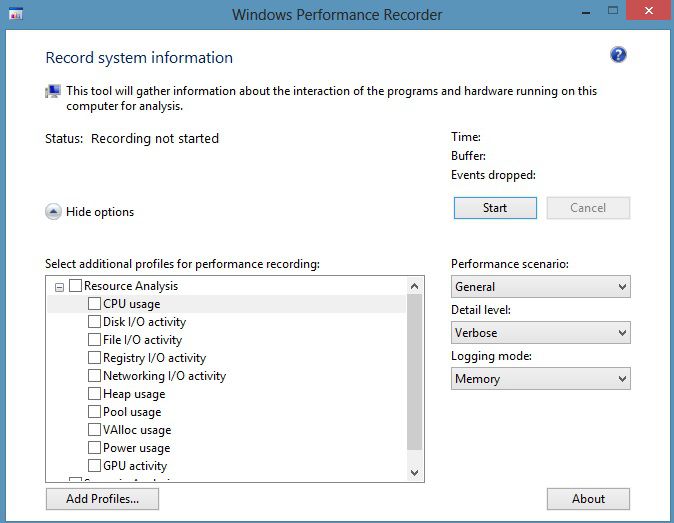The image size is (674, 523).
Task: Open the Performance scenario dropdown
Action: click(540, 287)
